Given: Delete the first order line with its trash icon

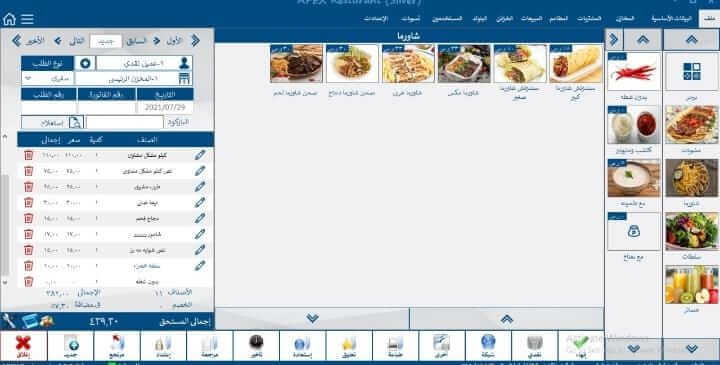Looking at the screenshot, I should [28, 155].
